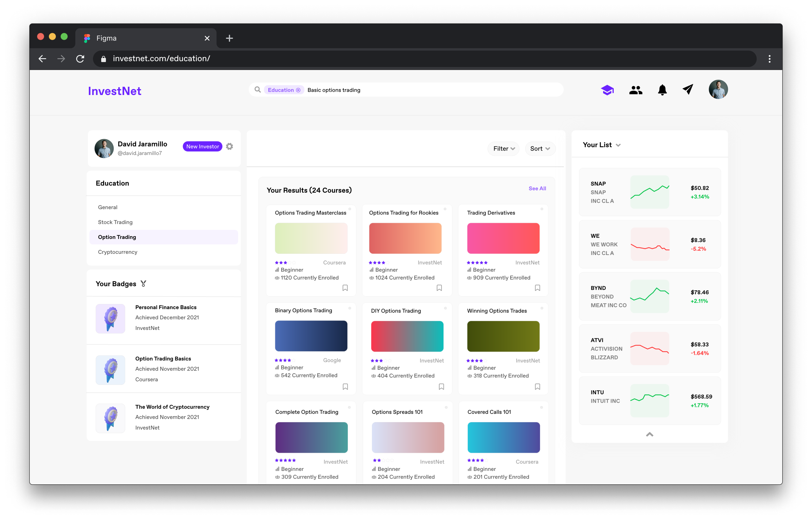Click the -5.2% WE WORK change value
This screenshot has width=812, height=520.
pos(698,249)
